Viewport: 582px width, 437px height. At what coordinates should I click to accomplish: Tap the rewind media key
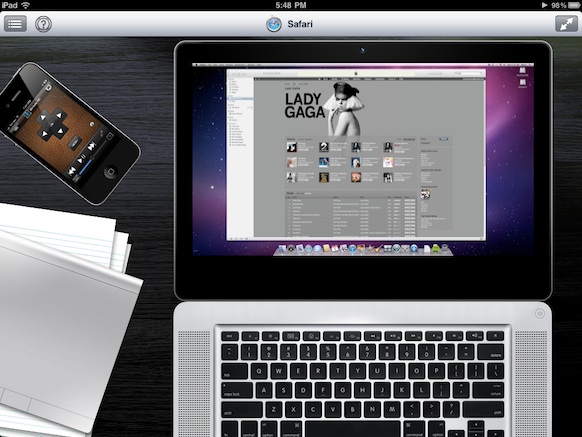pos(372,336)
